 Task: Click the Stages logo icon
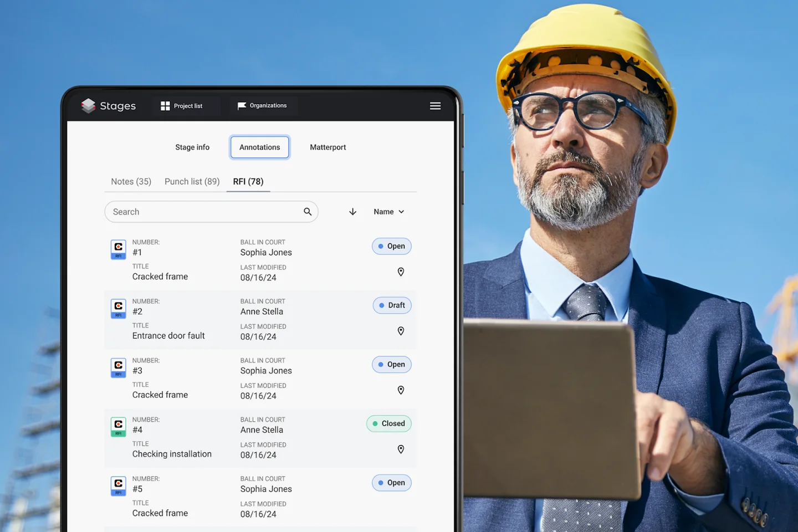point(88,105)
